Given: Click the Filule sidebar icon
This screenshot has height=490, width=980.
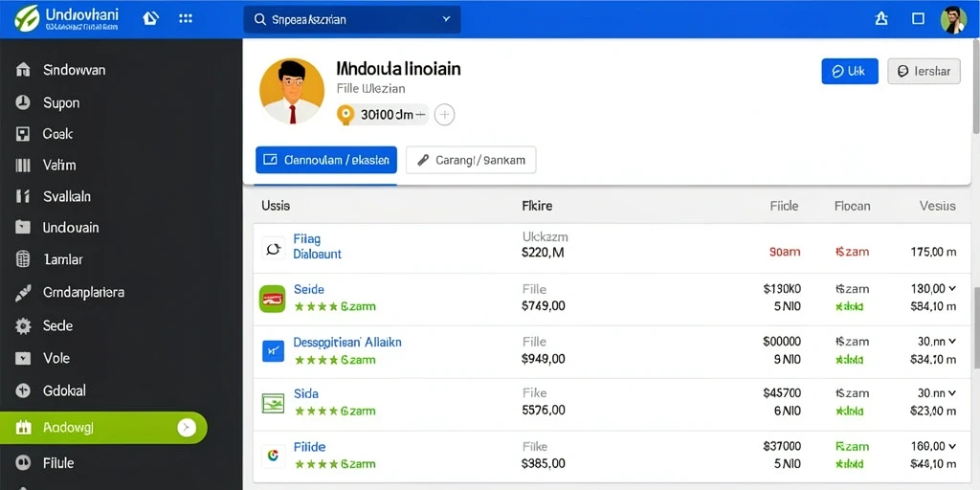Looking at the screenshot, I should click(x=23, y=463).
